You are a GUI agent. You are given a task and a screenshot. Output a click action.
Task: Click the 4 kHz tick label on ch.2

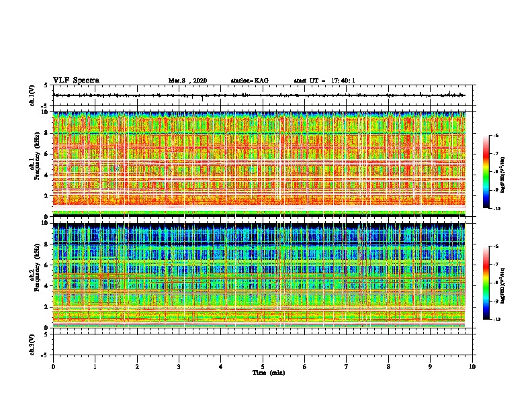point(46,286)
